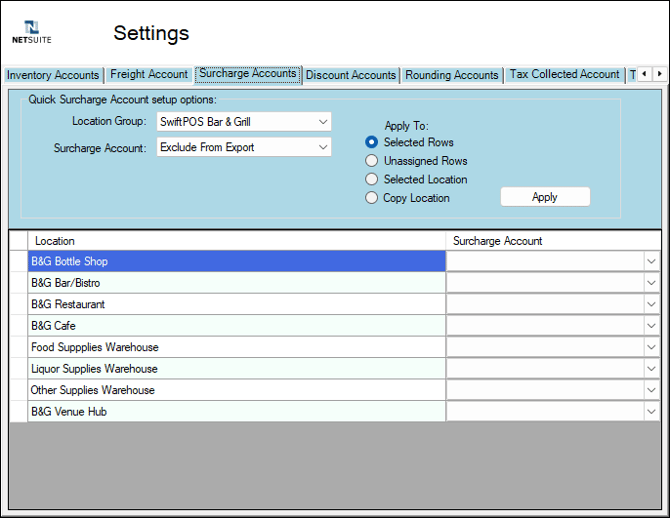The width and height of the screenshot is (670, 518).
Task: Open the Rounding Accounts tab
Action: coord(452,75)
